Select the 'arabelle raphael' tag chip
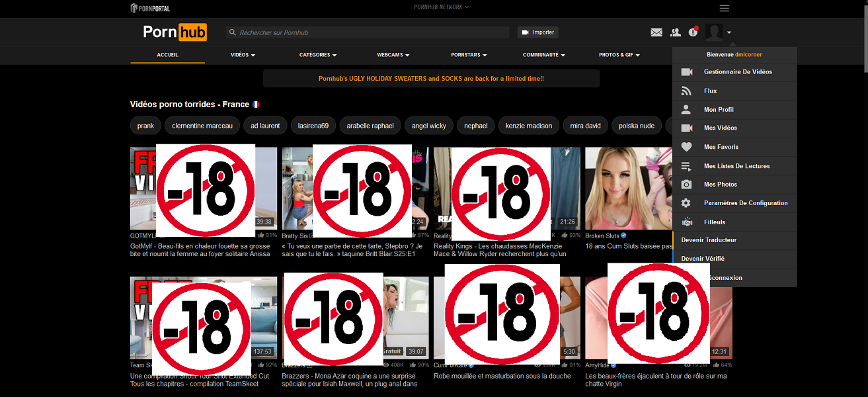Image resolution: width=868 pixels, height=397 pixels. (x=370, y=126)
